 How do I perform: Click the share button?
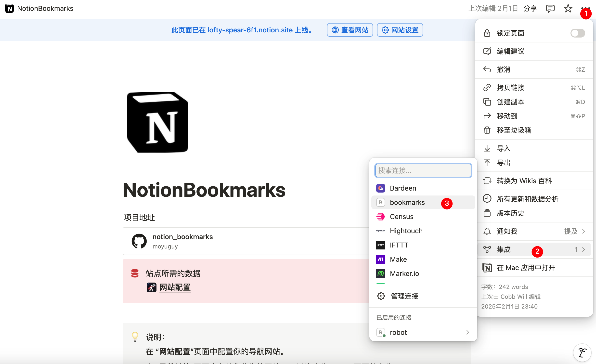[530, 9]
